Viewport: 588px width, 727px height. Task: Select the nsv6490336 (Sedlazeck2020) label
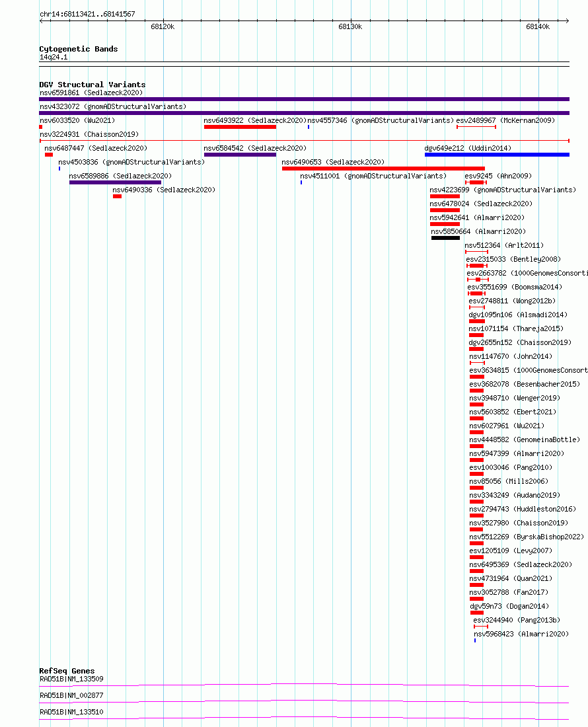click(x=164, y=190)
